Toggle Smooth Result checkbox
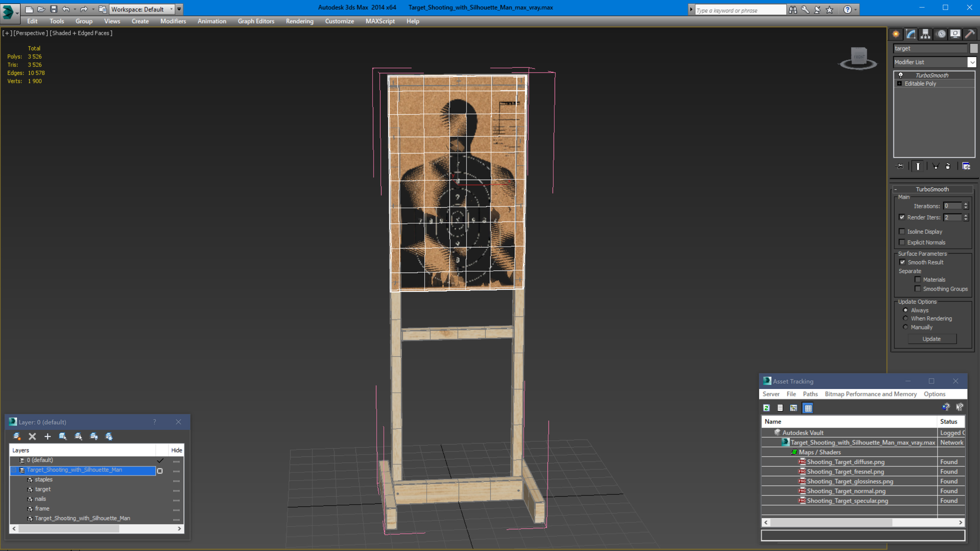 (902, 262)
